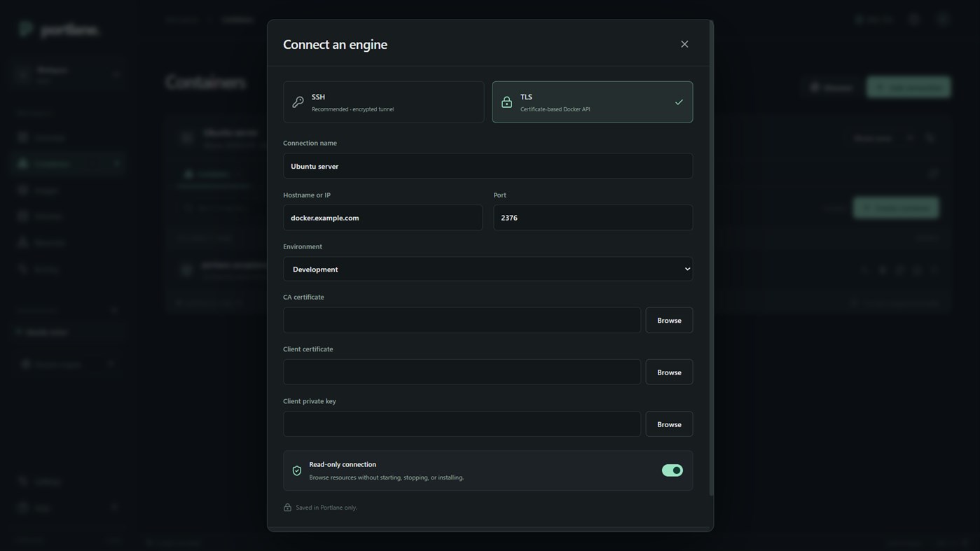Select the TLS connection method label
This screenshot has width=980, height=551.
pyautogui.click(x=526, y=97)
